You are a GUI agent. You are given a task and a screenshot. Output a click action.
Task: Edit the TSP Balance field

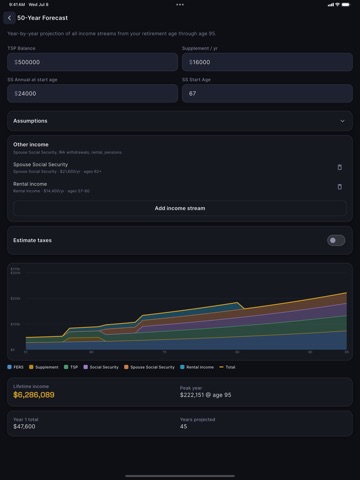(92, 62)
